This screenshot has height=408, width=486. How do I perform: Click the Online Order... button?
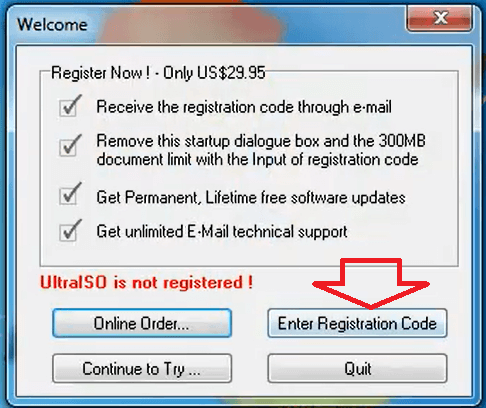(x=142, y=323)
